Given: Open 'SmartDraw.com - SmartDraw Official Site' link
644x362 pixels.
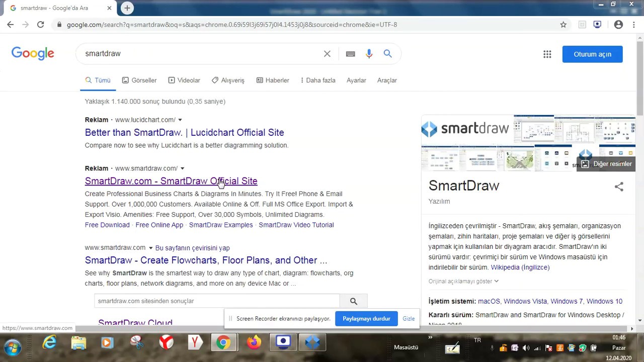Looking at the screenshot, I should pos(171,181).
